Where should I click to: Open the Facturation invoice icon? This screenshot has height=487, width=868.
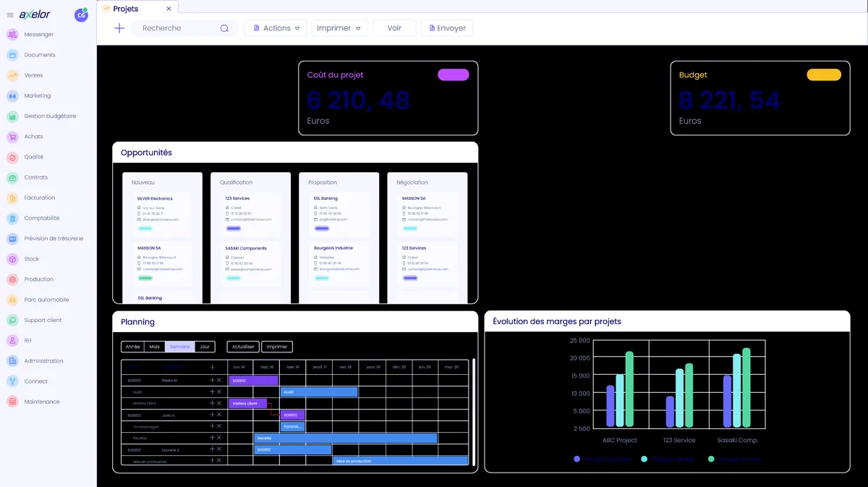12,198
